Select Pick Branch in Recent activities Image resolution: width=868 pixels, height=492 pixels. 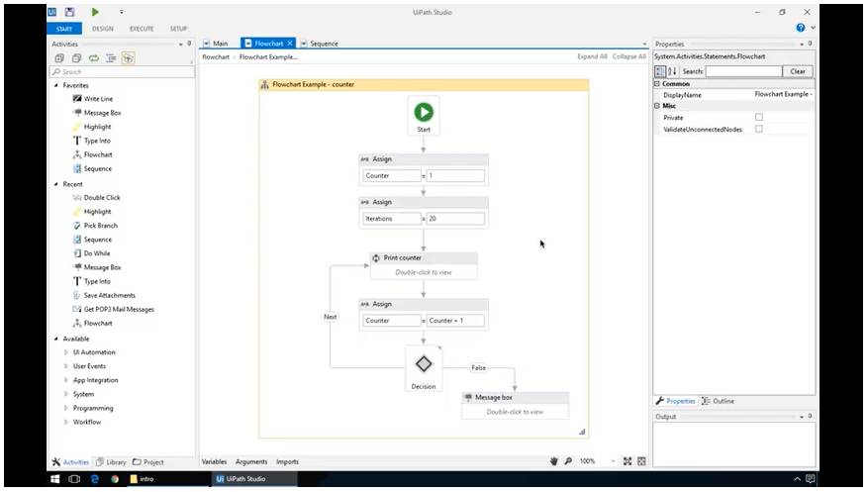coord(100,226)
